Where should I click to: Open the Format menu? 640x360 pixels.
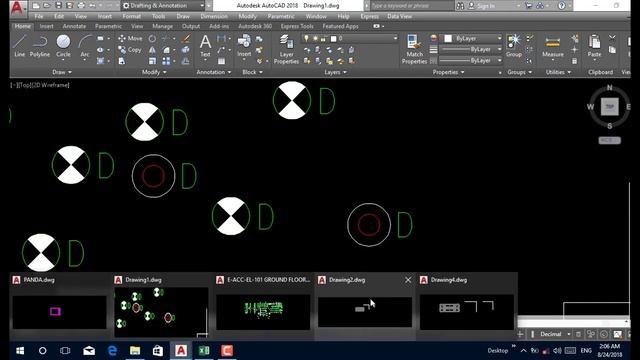pos(131,16)
